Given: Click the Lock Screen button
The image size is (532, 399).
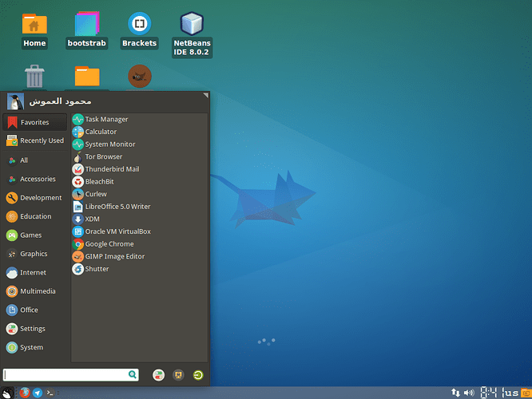Looking at the screenshot, I should (x=178, y=375).
